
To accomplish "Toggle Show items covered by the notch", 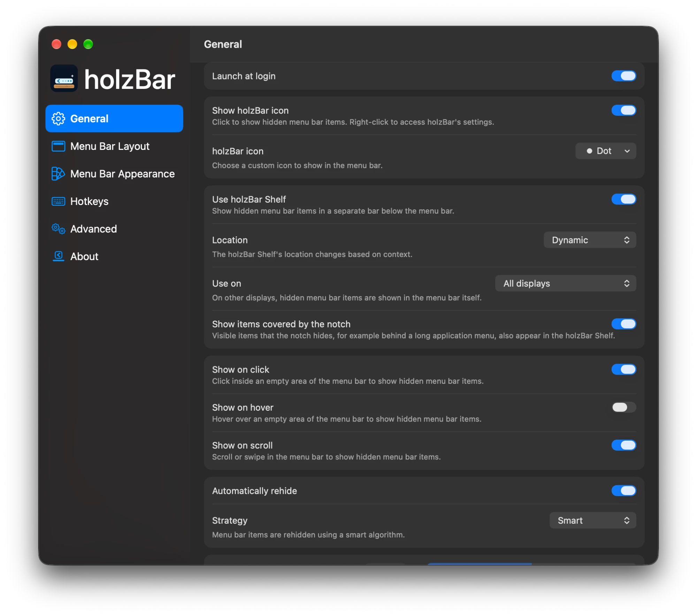I will coord(623,324).
